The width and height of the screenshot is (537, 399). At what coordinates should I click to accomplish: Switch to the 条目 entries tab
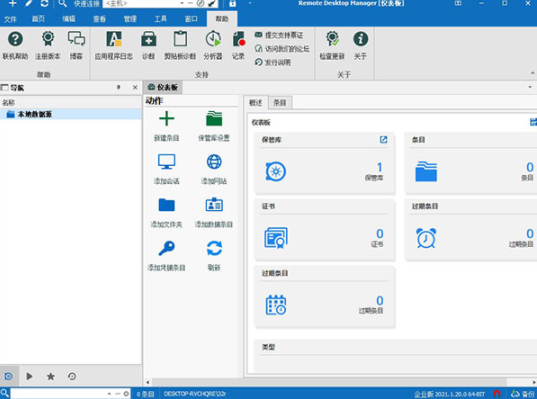(280, 102)
